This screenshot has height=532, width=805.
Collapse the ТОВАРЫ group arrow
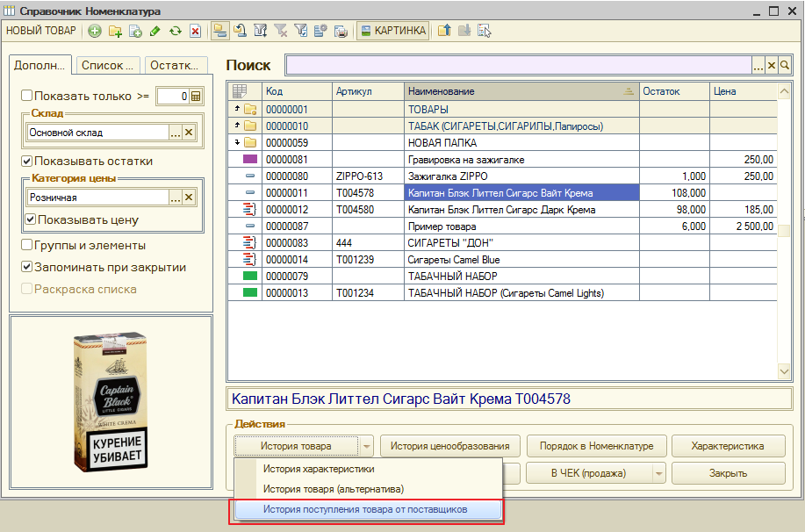[237, 108]
